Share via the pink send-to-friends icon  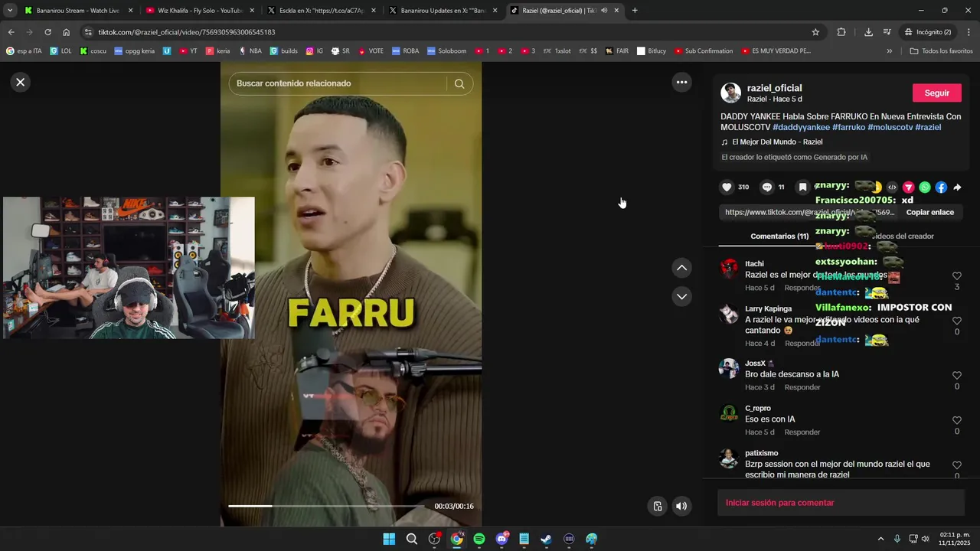click(909, 187)
